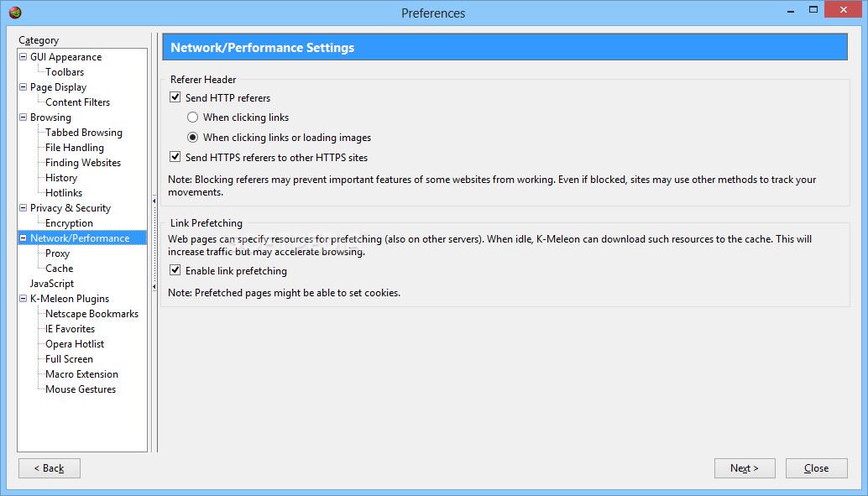Collapse the Privacy & Security node
Image resolution: width=868 pixels, height=496 pixels.
coord(24,207)
